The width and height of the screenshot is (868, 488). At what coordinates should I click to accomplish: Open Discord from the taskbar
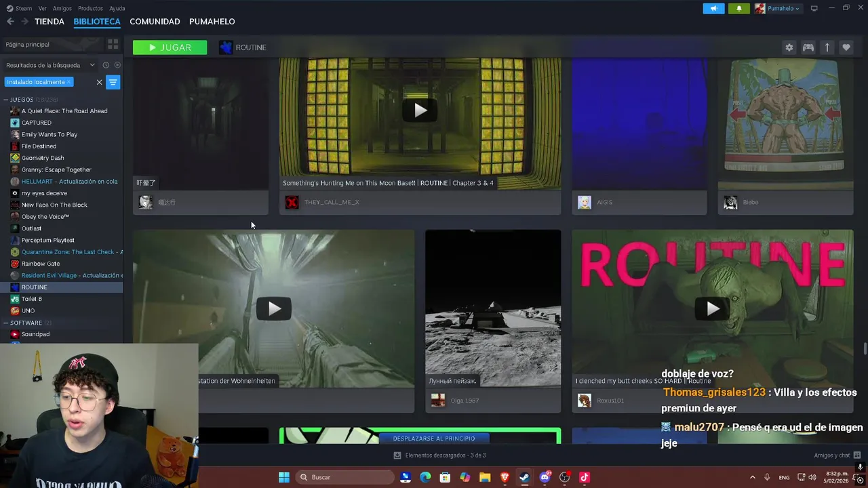click(545, 477)
